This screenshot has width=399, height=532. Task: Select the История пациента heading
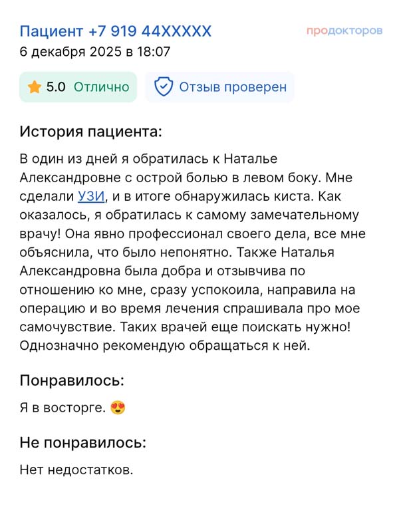pos(90,131)
